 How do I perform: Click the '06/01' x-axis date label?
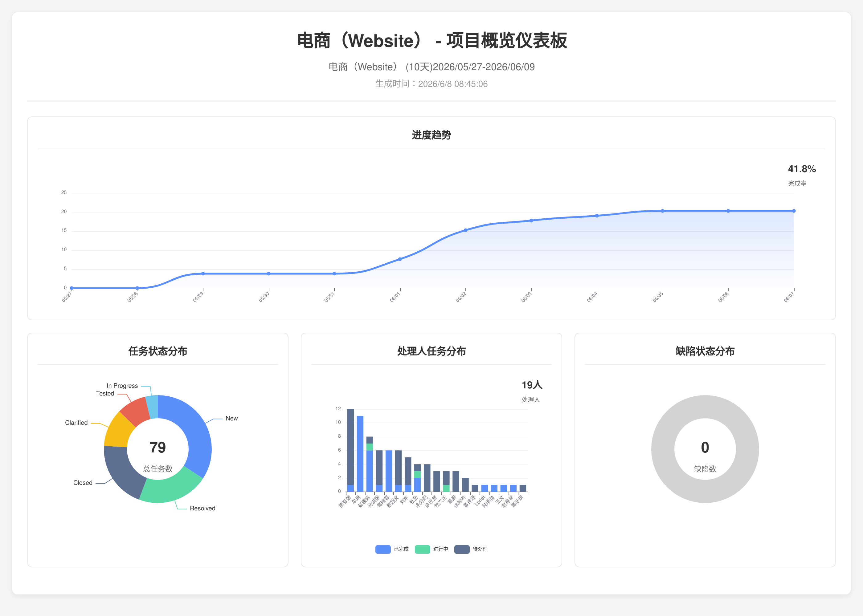coord(395,297)
